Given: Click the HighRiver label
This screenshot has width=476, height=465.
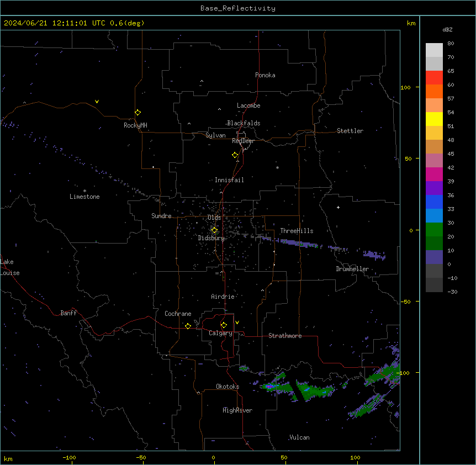Looking at the screenshot, I should pyautogui.click(x=237, y=410).
